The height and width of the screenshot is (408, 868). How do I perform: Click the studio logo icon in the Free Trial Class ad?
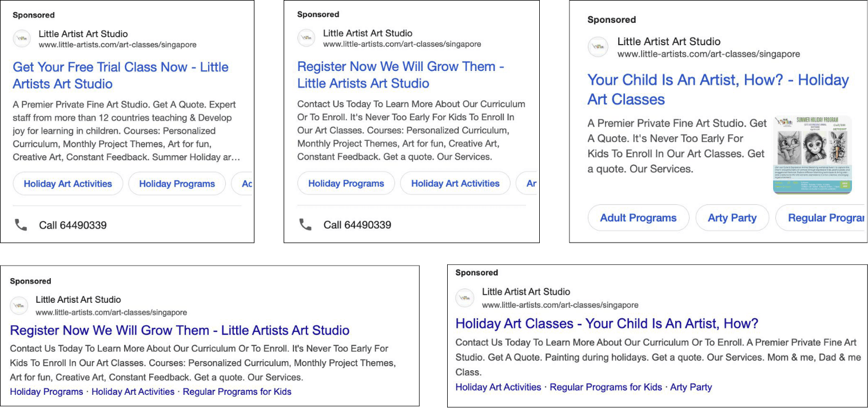pos(22,39)
